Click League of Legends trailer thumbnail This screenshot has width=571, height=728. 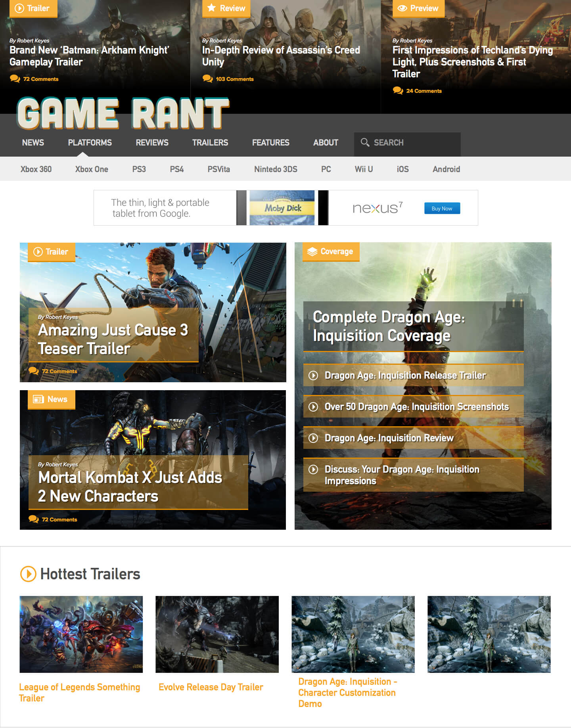click(x=81, y=634)
